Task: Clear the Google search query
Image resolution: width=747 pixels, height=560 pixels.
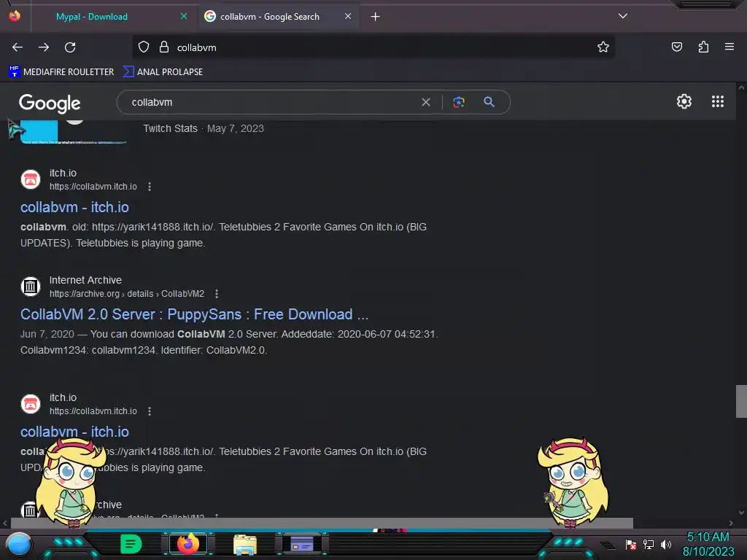Action: (426, 102)
